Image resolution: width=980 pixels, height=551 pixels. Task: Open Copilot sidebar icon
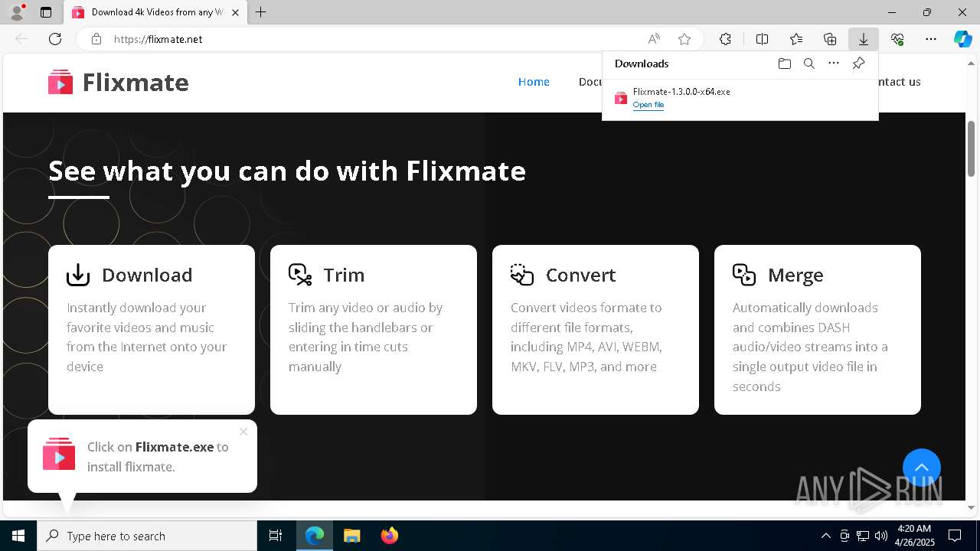point(962,39)
